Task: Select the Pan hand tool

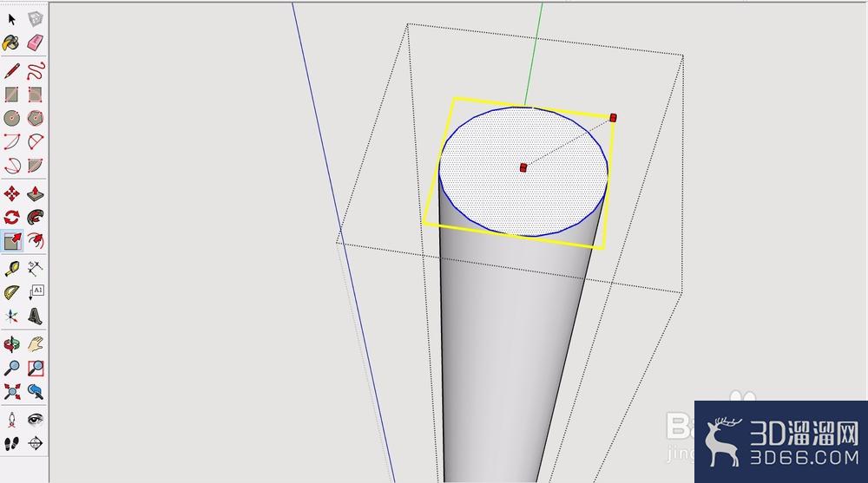Action: click(x=36, y=344)
